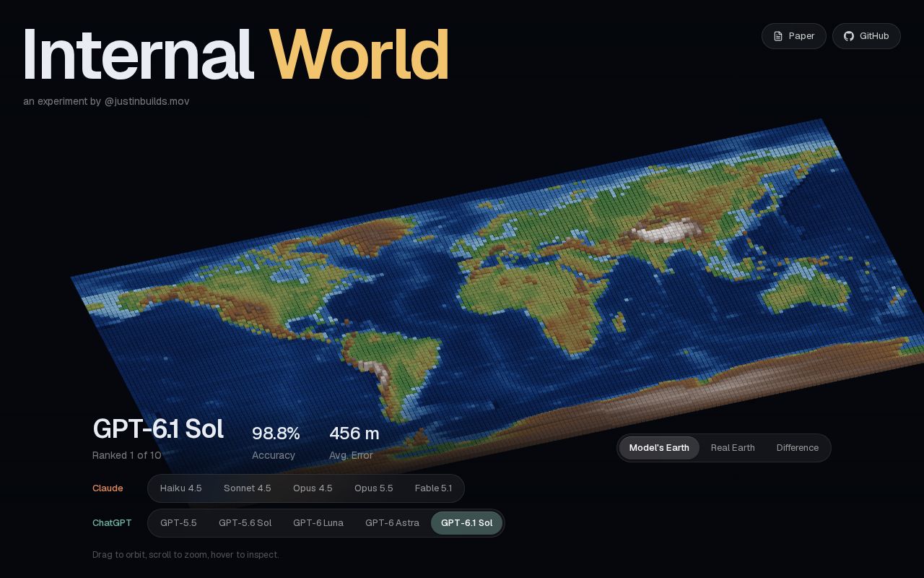Choose the Opus 4.5 model
Screen dimensions: 924x578
coord(313,488)
